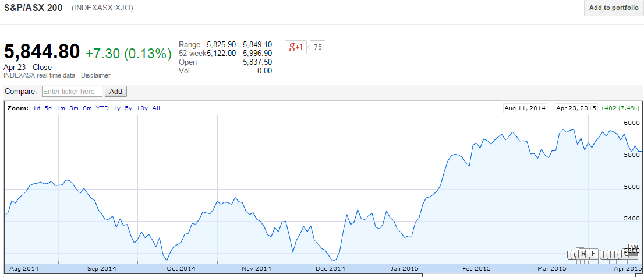Image resolution: width=644 pixels, height=277 pixels.
Task: Click the 5,844.80 index price
Action: [41, 52]
